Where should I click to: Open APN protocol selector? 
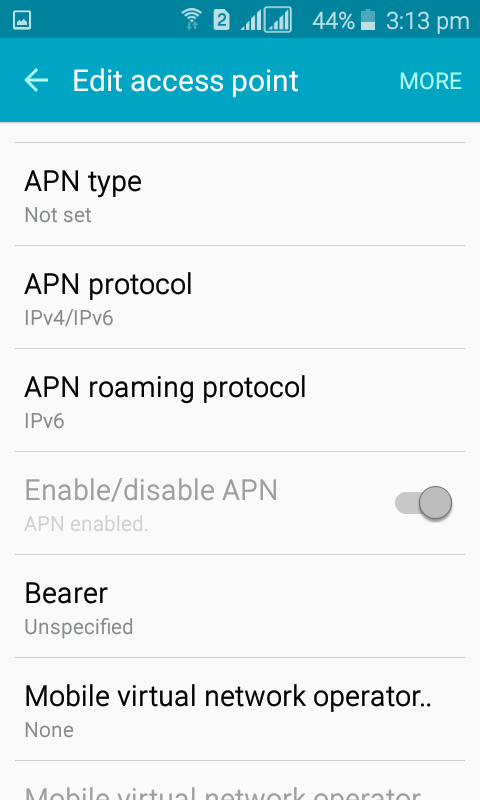pyautogui.click(x=240, y=297)
